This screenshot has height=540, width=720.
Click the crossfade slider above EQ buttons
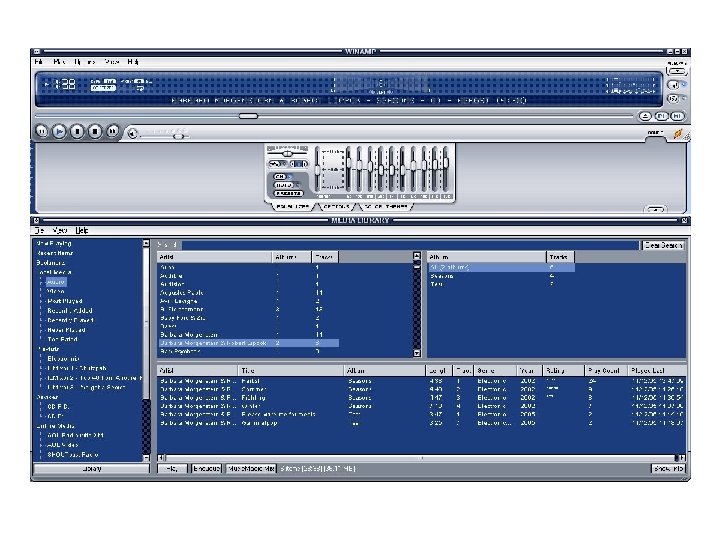click(287, 154)
